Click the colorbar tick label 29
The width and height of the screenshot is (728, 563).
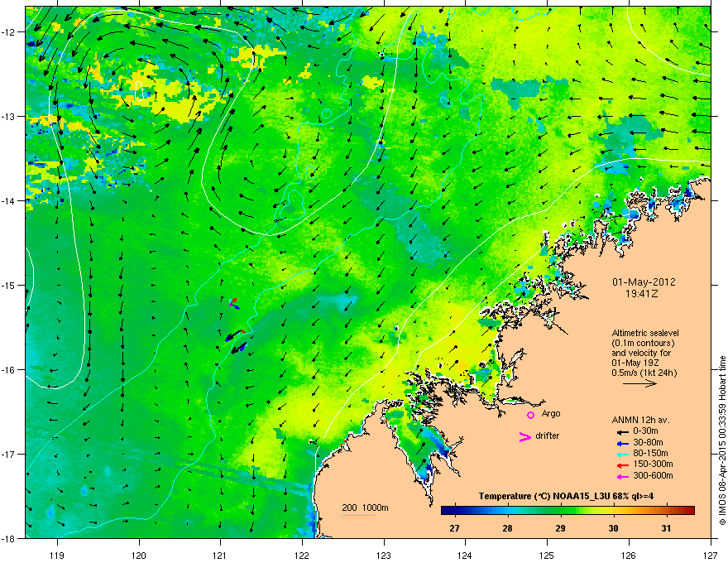[x=560, y=528]
